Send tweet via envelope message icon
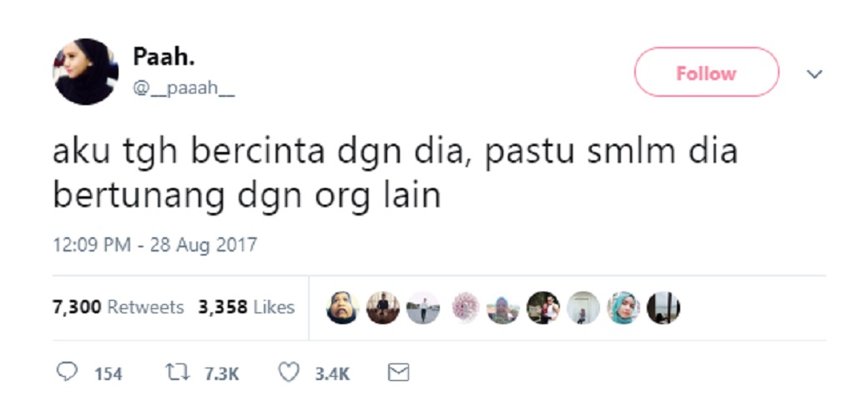The width and height of the screenshot is (868, 406). (x=398, y=373)
